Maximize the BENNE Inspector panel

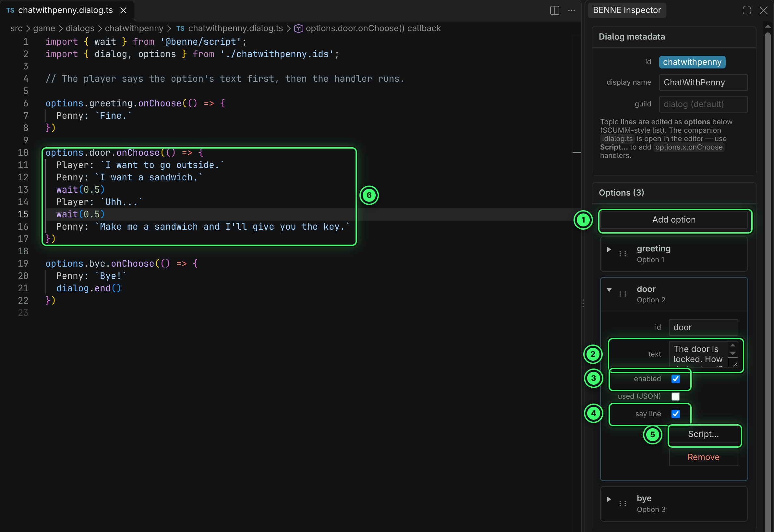pyautogui.click(x=747, y=10)
